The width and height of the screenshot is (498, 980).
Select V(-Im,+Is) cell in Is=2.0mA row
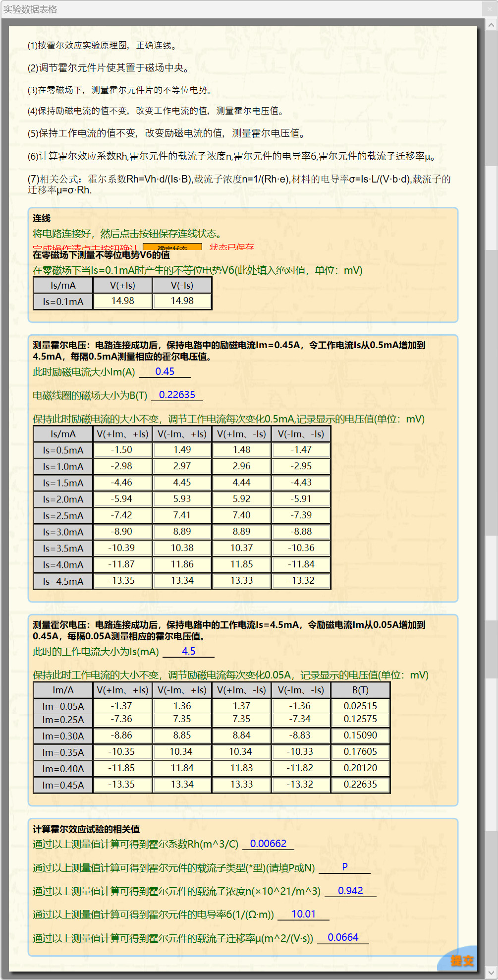click(x=182, y=499)
